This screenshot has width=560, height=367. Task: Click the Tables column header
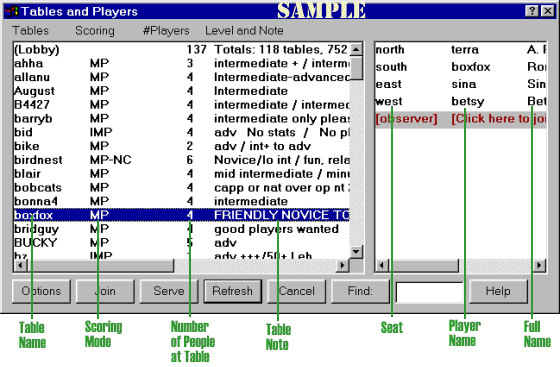(x=30, y=31)
